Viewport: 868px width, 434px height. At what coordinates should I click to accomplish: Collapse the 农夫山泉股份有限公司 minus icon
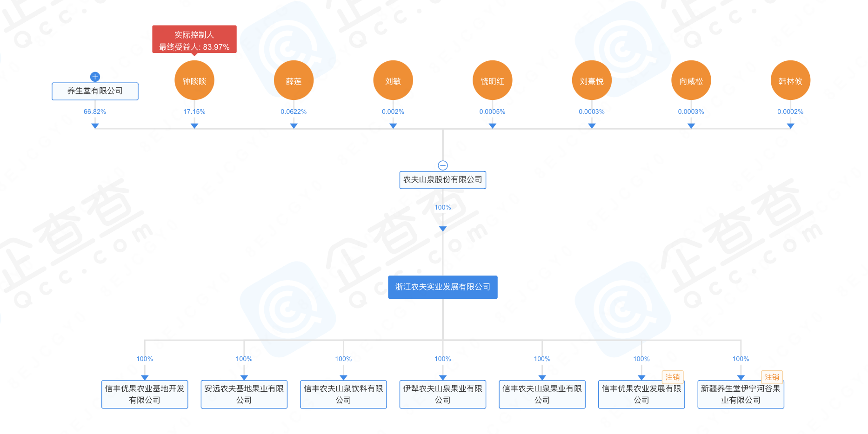[x=443, y=165]
